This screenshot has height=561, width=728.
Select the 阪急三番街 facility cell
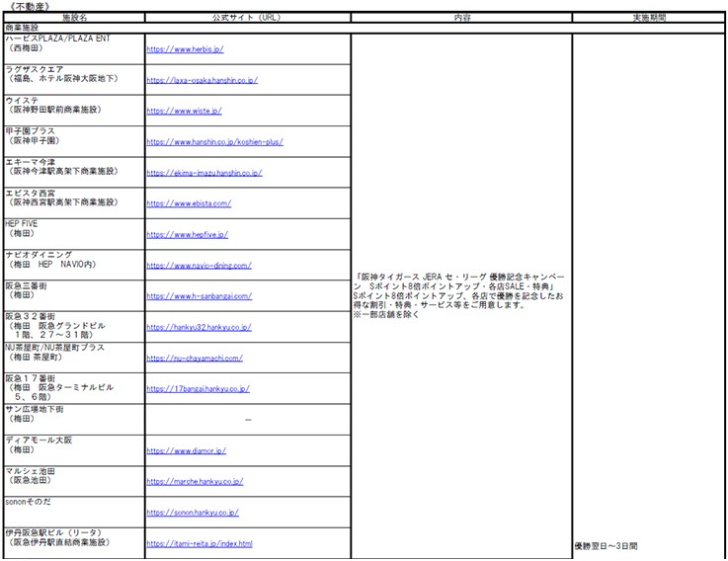(74, 295)
